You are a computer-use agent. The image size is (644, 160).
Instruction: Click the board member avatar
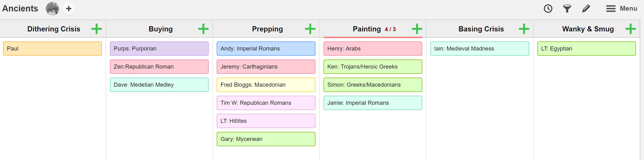point(53,9)
